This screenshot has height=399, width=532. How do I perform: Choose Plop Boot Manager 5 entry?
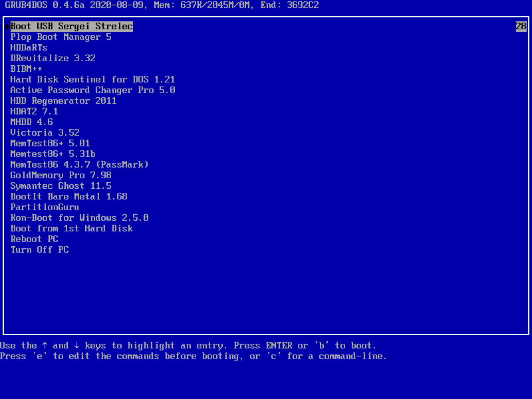click(x=61, y=37)
